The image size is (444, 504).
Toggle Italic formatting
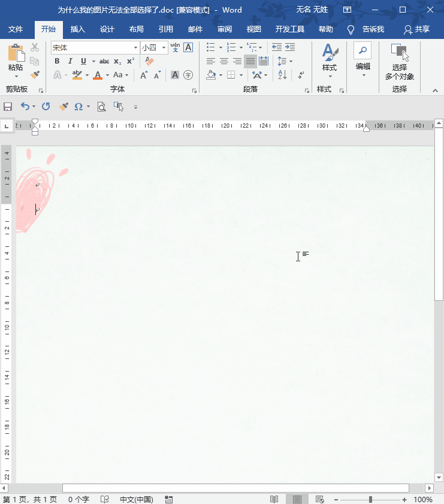tap(70, 61)
